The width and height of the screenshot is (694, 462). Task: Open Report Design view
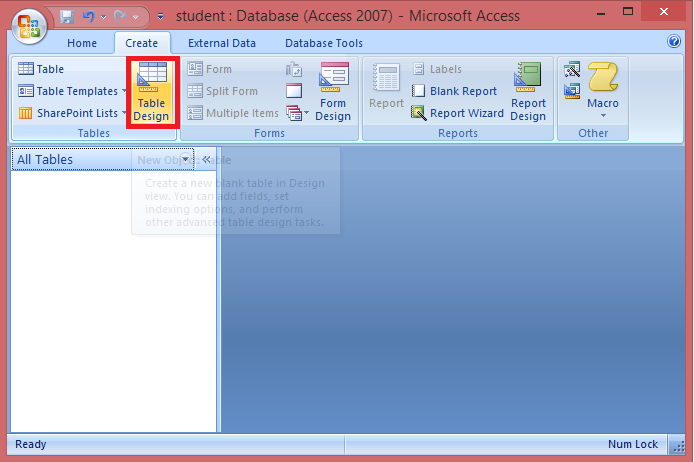(528, 92)
